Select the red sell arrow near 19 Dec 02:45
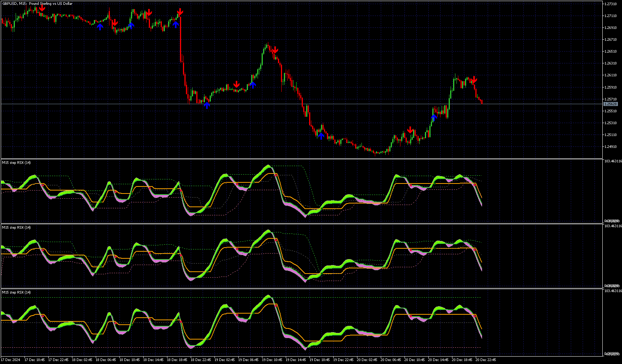 point(237,84)
